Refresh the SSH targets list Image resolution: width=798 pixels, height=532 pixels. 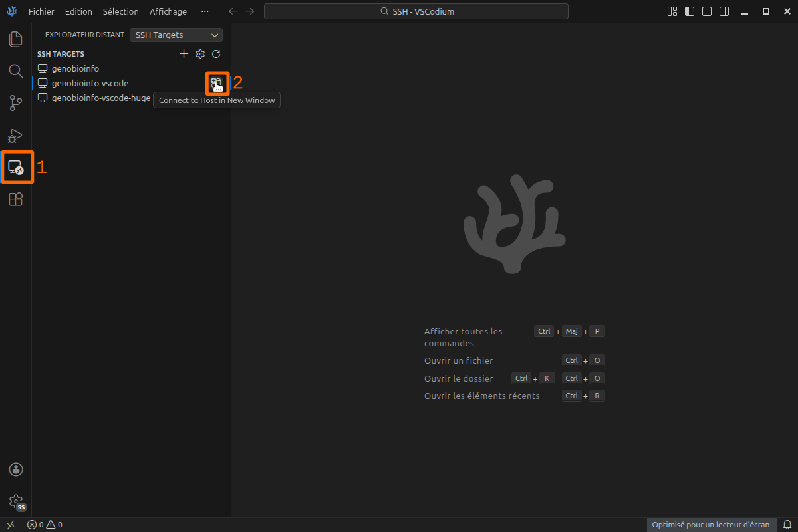click(x=216, y=54)
